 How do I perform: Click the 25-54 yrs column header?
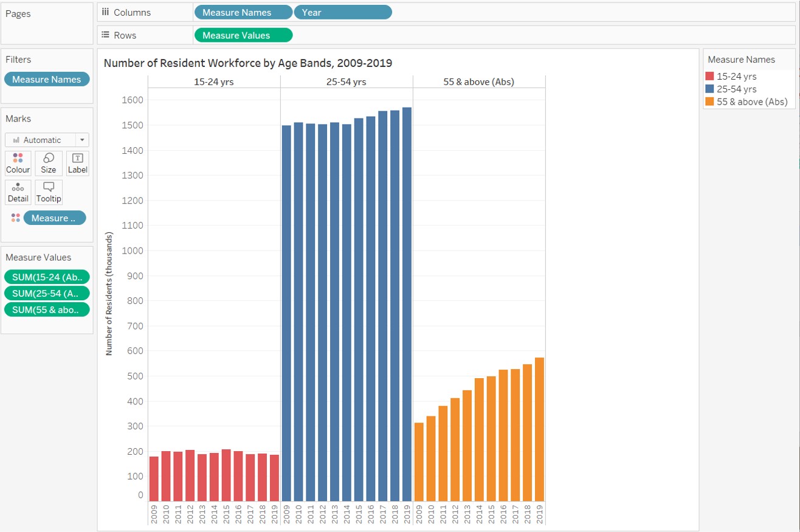(346, 81)
